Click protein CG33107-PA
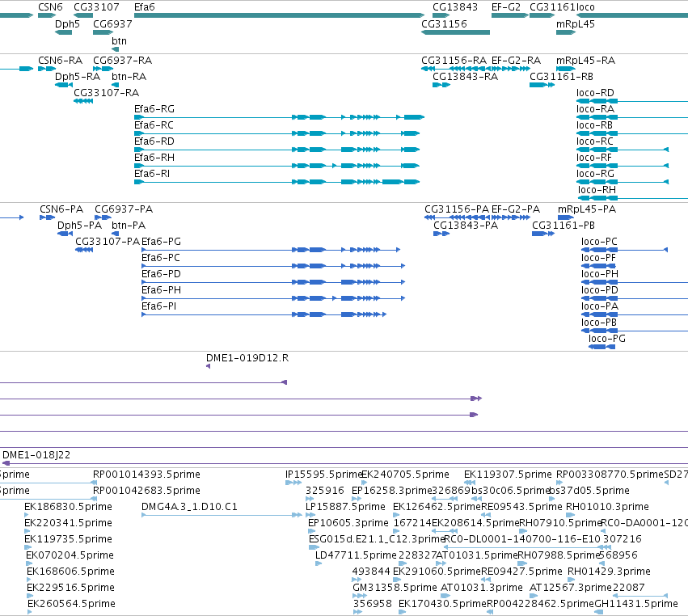Viewport: 688px width, 616px height. [108, 242]
